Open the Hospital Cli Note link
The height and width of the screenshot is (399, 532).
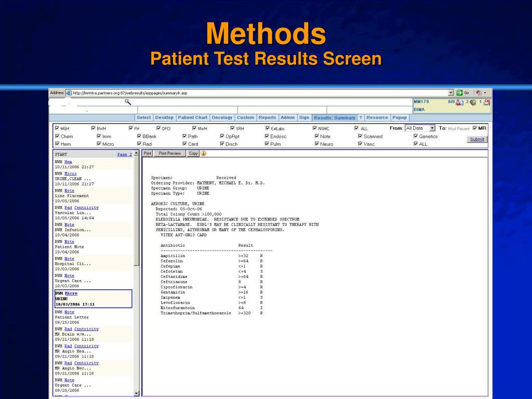pos(69,259)
